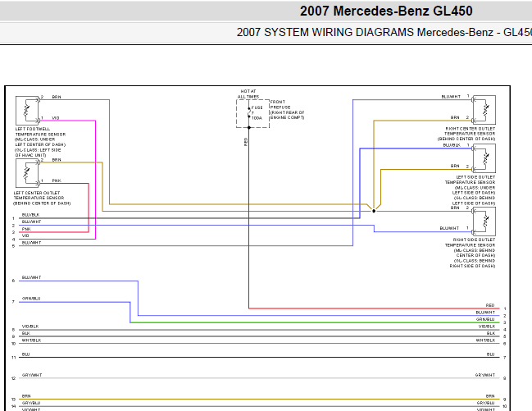Screen dimensions: 532x411
Task: Click the vertical RED label below the fuse
Action: point(246,142)
